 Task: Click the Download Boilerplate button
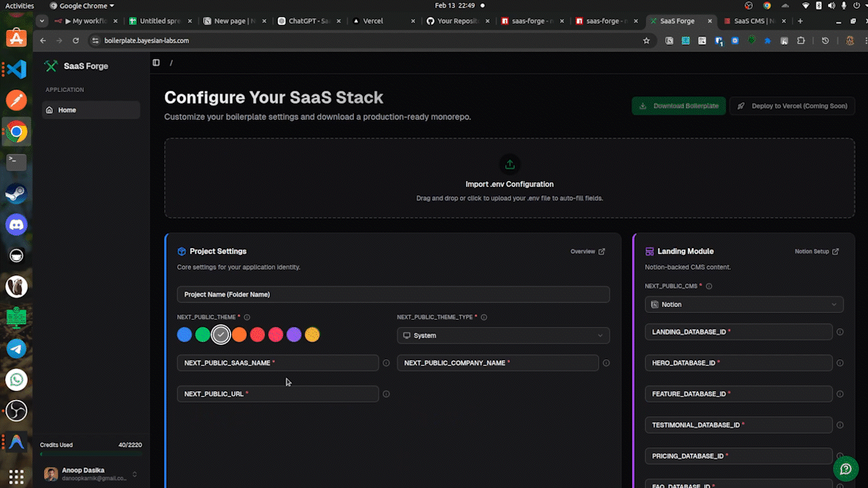[679, 106]
